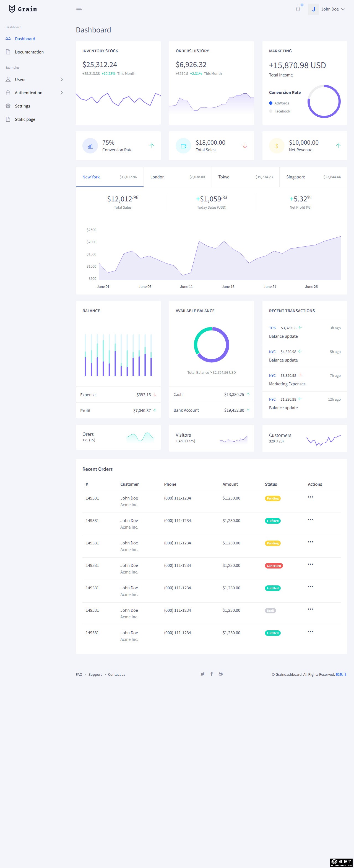Click the Grain logo

[23, 9]
